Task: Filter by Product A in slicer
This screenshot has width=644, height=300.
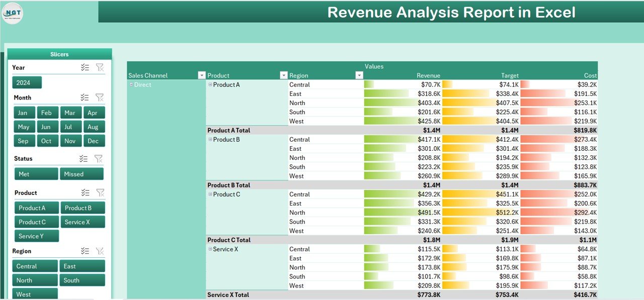Action: [37, 208]
